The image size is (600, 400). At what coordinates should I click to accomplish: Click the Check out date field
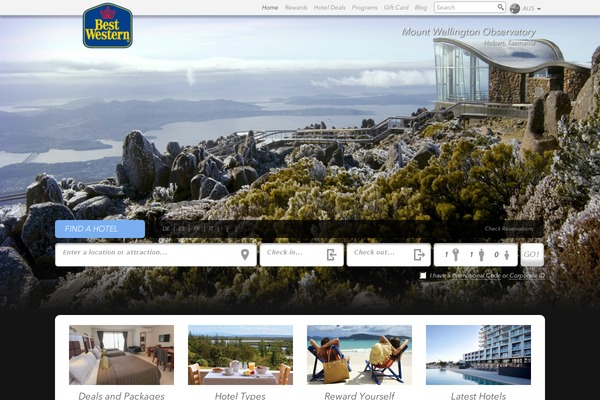coord(389,255)
